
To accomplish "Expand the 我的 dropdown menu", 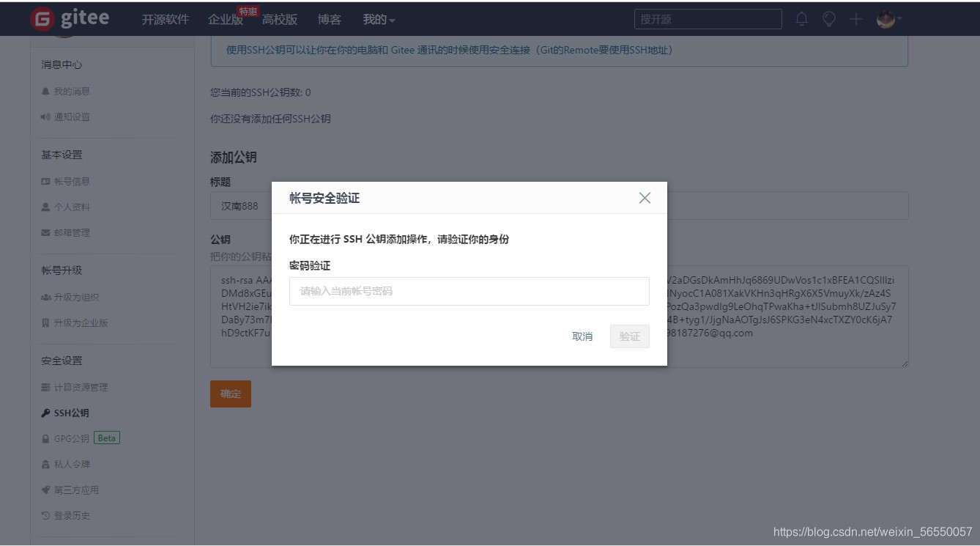I will [379, 20].
